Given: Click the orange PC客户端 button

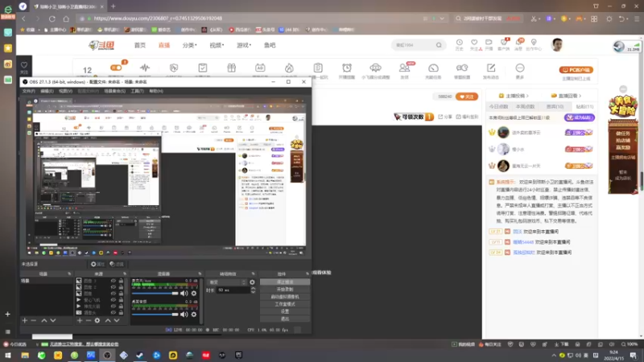Looking at the screenshot, I should 576,70.
